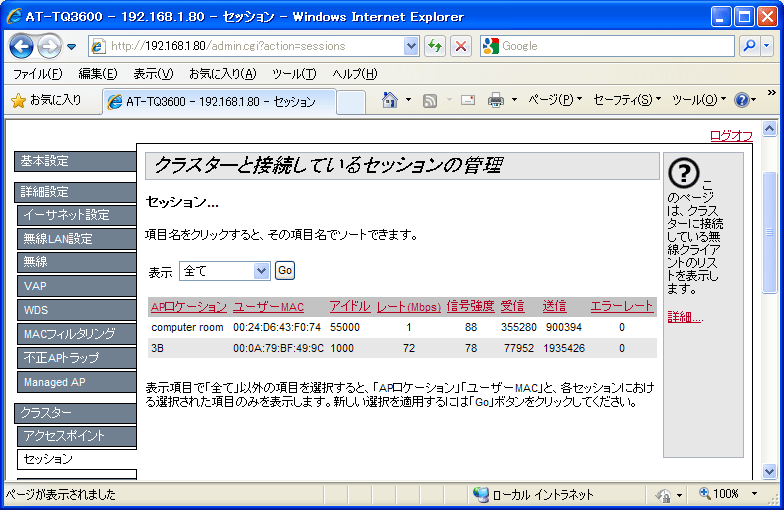Open the 基本設定 sidebar section
The height and width of the screenshot is (510, 784).
tap(75, 162)
